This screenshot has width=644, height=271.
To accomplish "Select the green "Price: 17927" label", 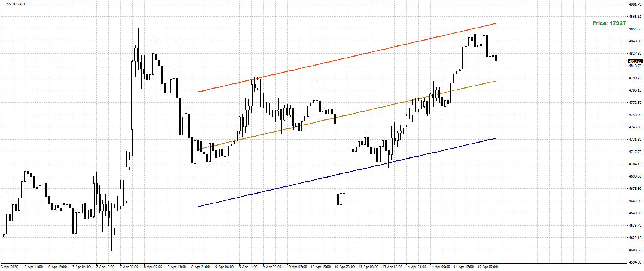I will coord(609,23).
